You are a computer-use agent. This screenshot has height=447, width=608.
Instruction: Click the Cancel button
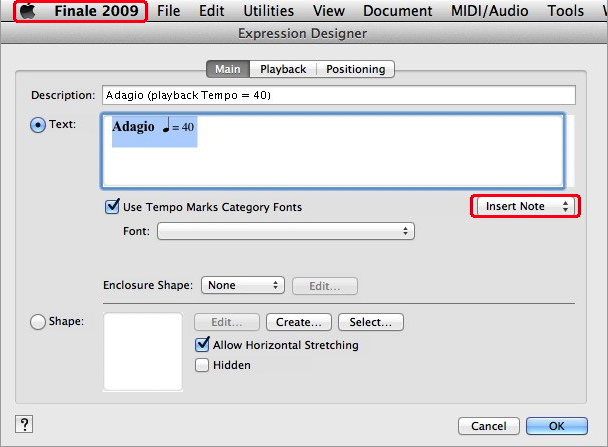pyautogui.click(x=487, y=426)
